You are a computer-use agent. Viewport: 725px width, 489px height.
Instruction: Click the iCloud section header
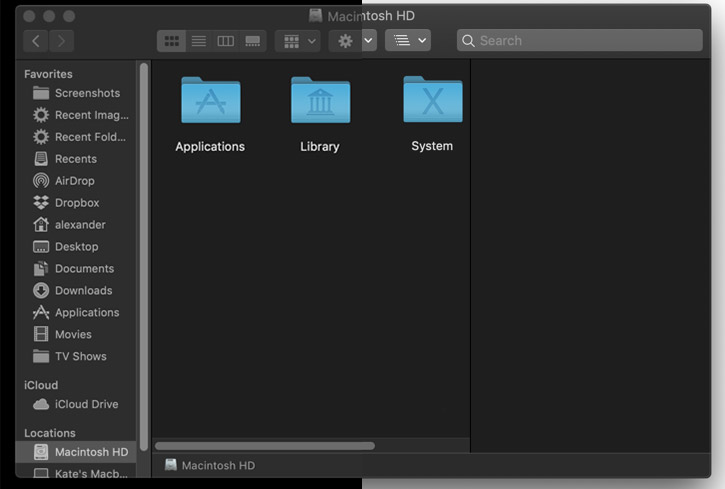41,385
